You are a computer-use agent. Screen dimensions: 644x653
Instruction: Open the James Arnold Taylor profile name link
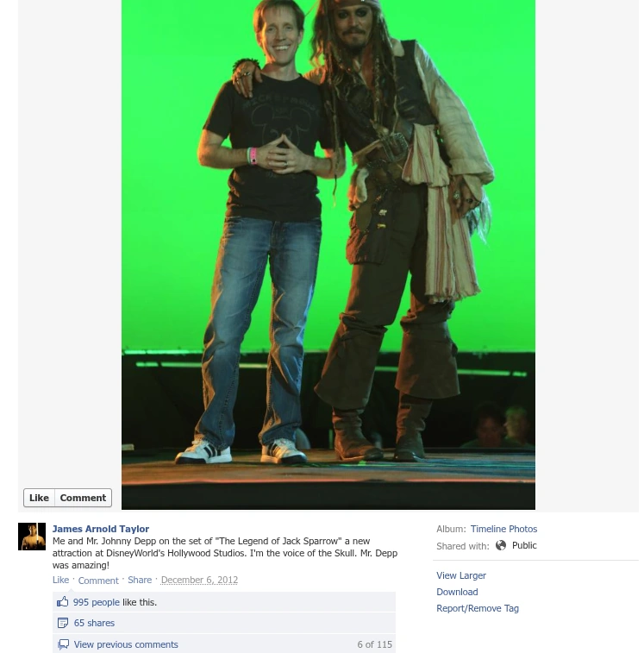101,529
